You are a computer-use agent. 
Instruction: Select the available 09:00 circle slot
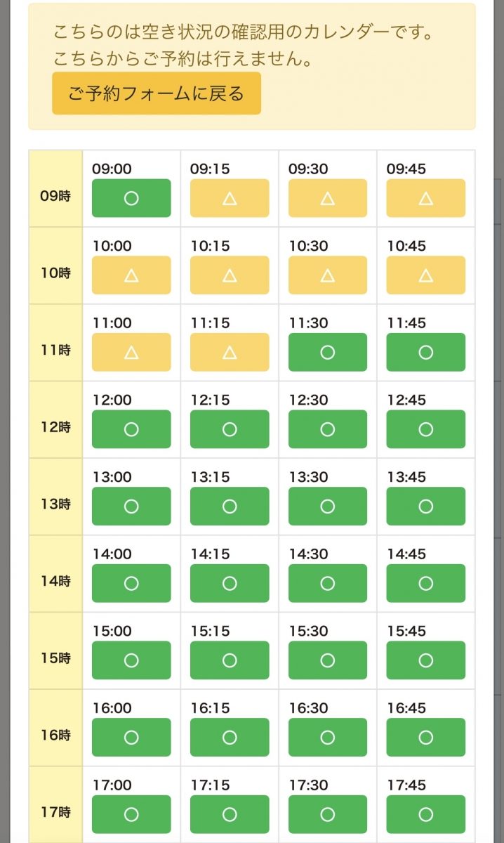pos(131,198)
